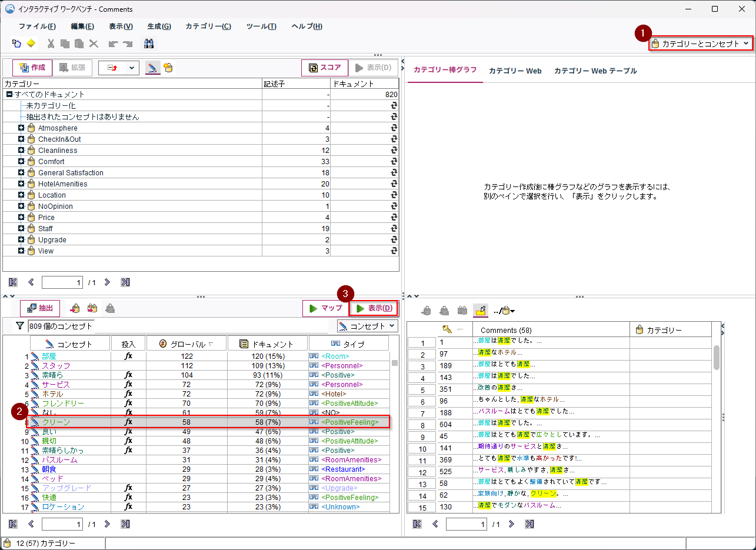Click the highlighter icon above Comments table

click(481, 310)
